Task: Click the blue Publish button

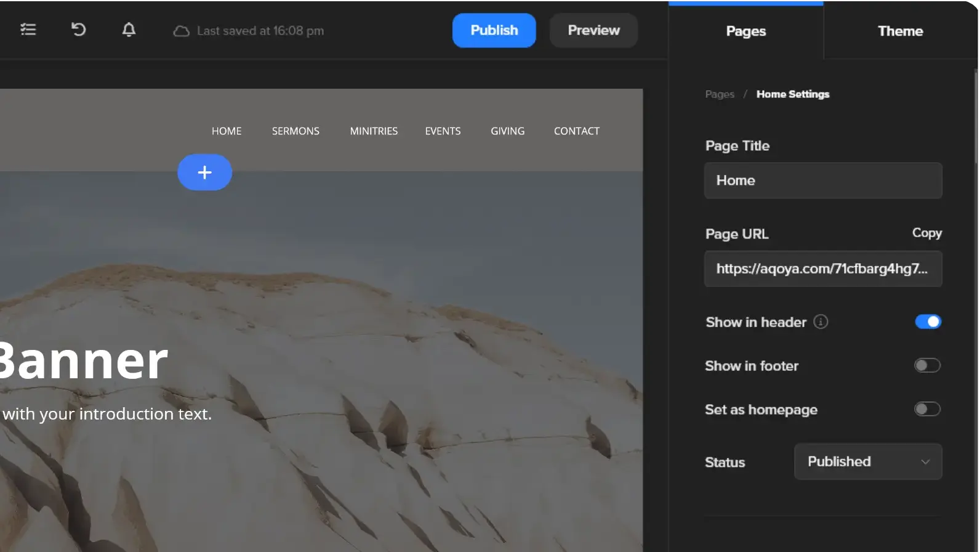Action: click(494, 30)
